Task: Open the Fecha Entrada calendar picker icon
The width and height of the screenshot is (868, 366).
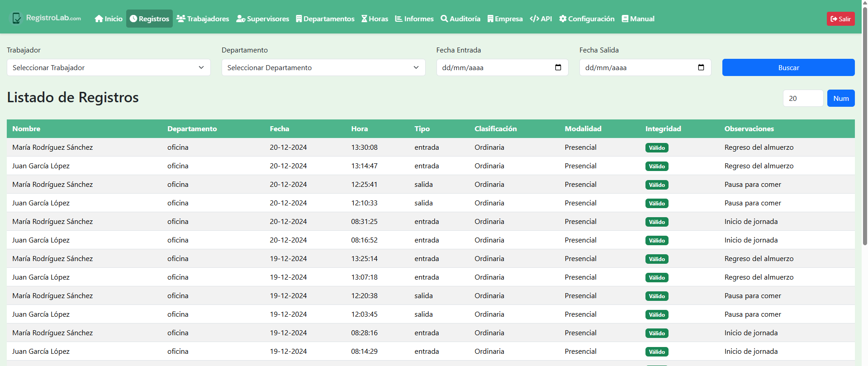Action: click(558, 67)
